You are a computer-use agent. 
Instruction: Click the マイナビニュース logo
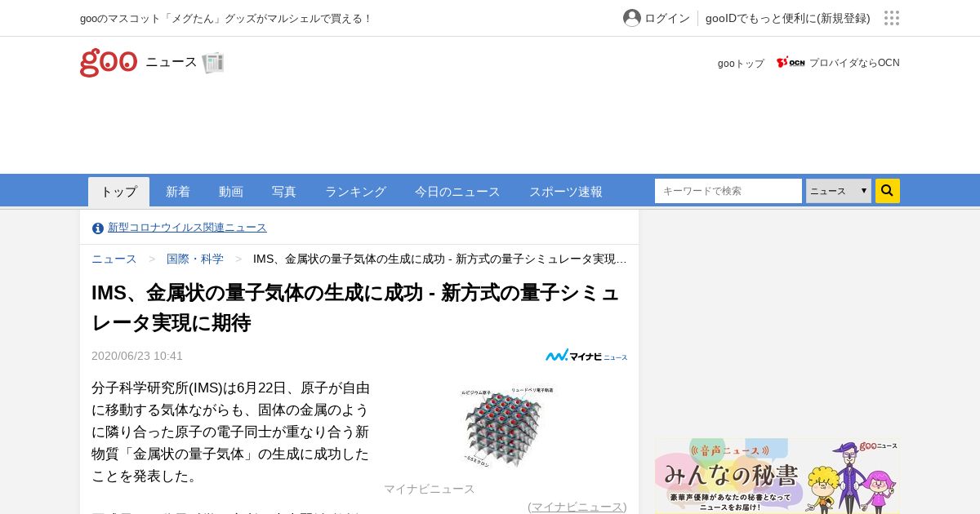(x=586, y=356)
